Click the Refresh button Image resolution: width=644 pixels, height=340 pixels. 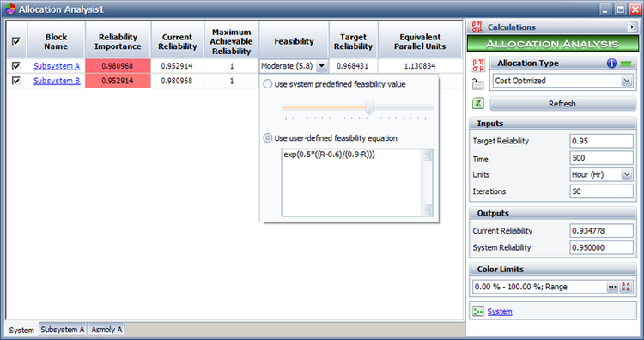point(562,104)
